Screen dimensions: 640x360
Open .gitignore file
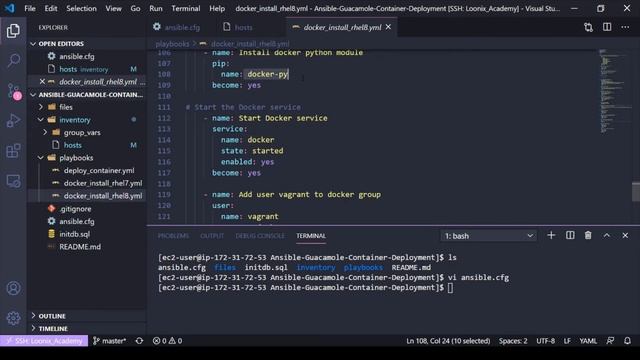pos(75,209)
